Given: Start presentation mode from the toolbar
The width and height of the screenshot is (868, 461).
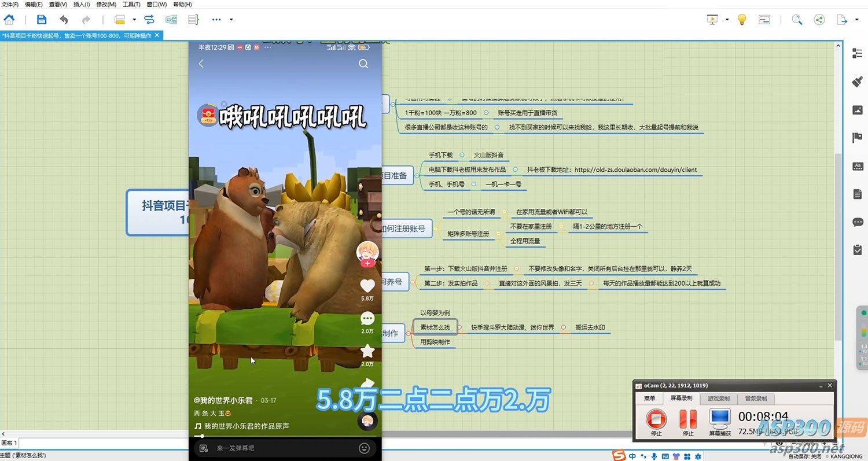Looking at the screenshot, I should pyautogui.click(x=712, y=20).
